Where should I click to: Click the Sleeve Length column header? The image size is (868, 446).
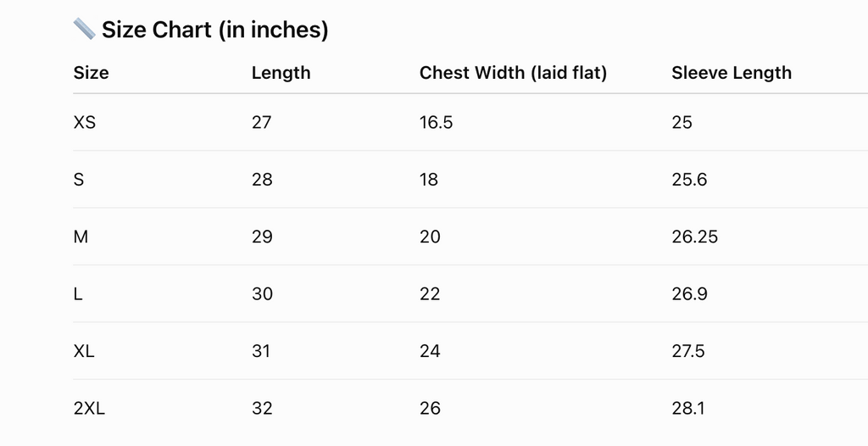[x=732, y=73]
